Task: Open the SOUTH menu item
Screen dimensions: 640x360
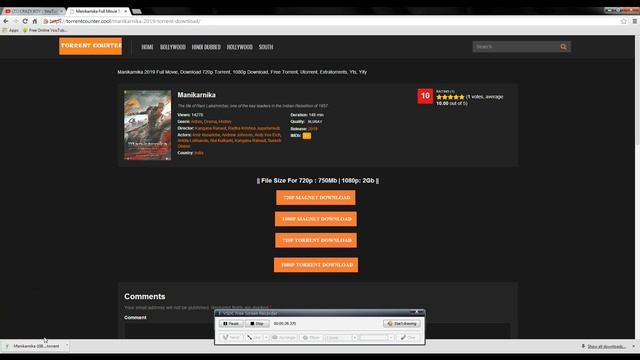Action: 266,47
